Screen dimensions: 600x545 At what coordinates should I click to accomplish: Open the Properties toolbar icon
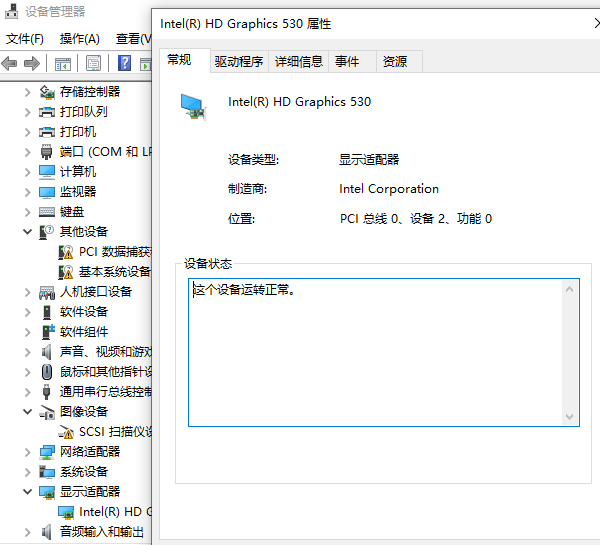tap(93, 64)
